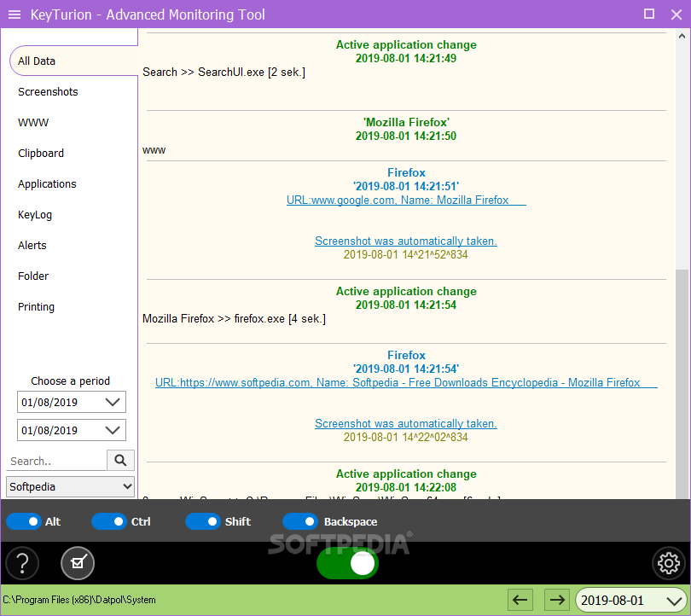Open the Screenshots section
Screen dimensions: 691x616
point(48,91)
